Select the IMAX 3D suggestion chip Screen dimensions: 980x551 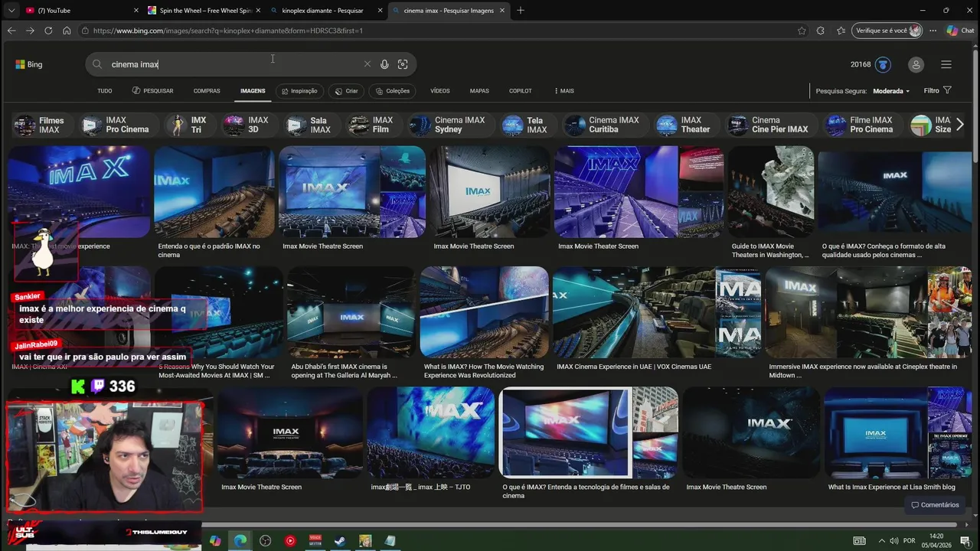248,125
